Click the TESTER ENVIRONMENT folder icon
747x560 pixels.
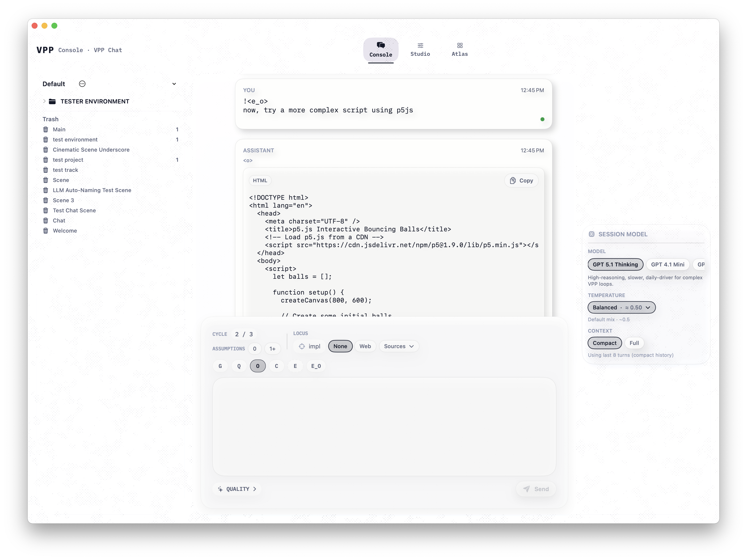click(52, 101)
